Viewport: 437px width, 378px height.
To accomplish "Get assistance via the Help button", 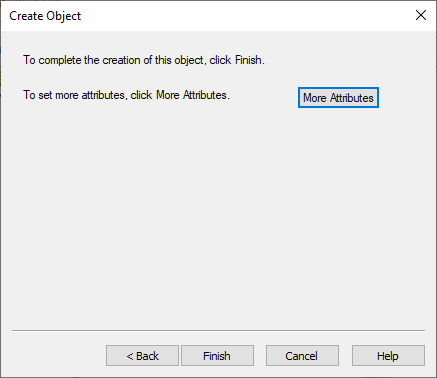I will tap(388, 356).
